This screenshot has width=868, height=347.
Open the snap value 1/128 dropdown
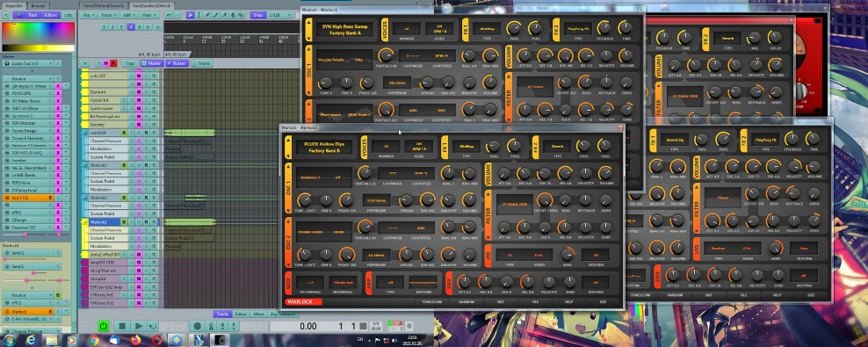point(280,15)
